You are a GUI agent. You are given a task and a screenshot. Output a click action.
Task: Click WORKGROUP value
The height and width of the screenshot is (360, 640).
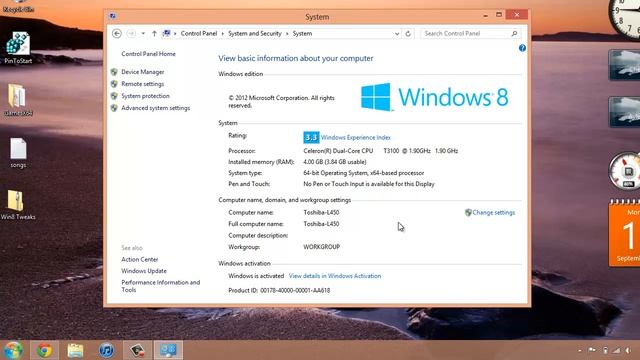(322, 247)
